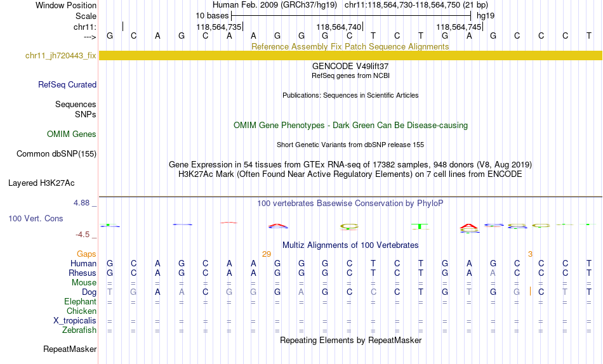
Task: Click the Human species row label
Action: click(83, 263)
